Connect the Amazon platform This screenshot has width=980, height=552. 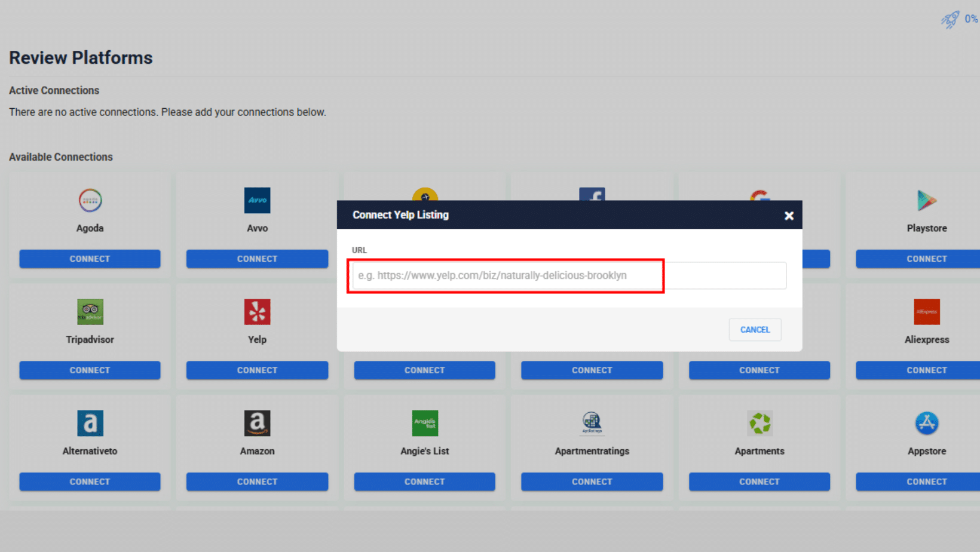(257, 482)
